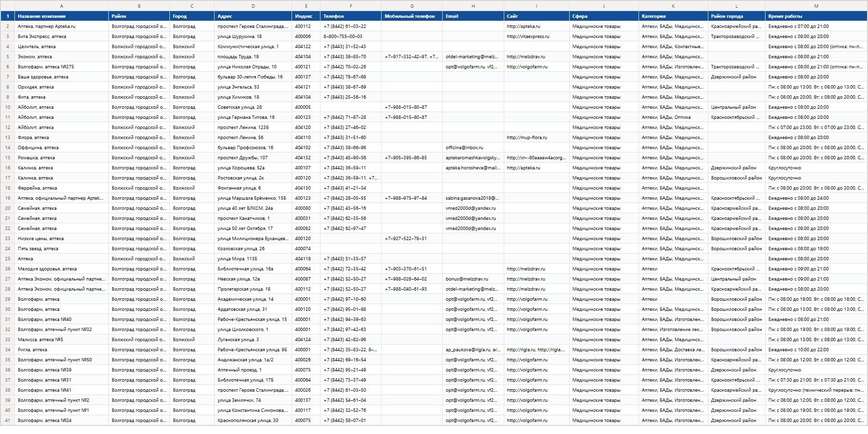Click postal index cell '400005'
This screenshot has width=868, height=434.
(306, 107)
